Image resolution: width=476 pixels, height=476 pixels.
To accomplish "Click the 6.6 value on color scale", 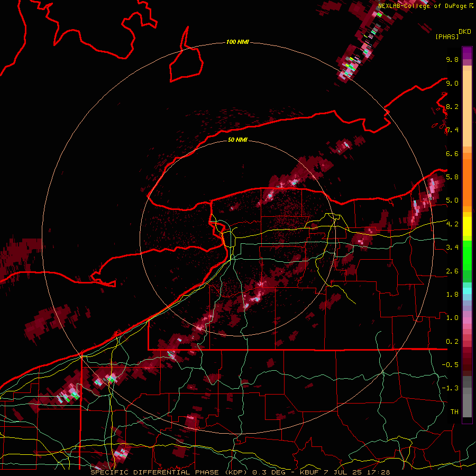I will (x=452, y=153).
